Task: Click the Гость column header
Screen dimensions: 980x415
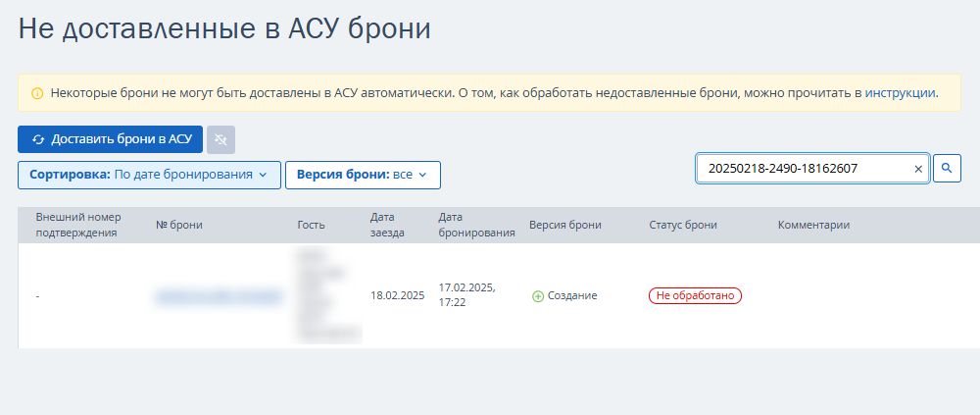Action: [312, 225]
